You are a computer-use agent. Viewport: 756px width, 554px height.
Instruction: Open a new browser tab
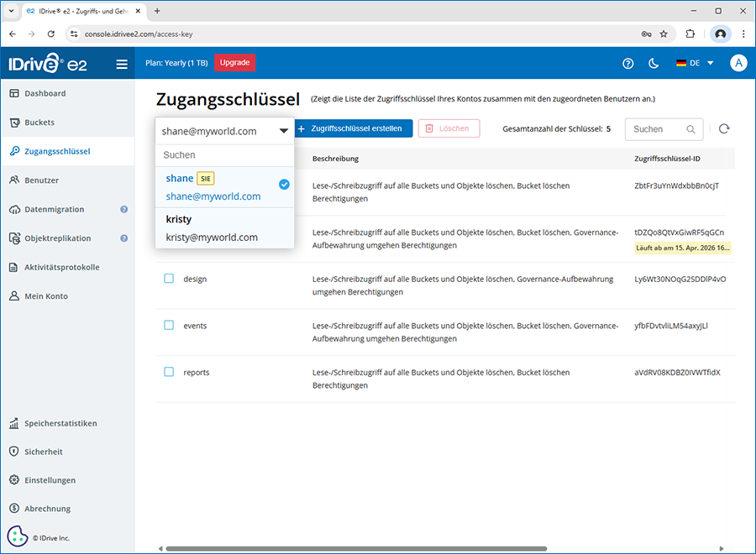point(157,11)
